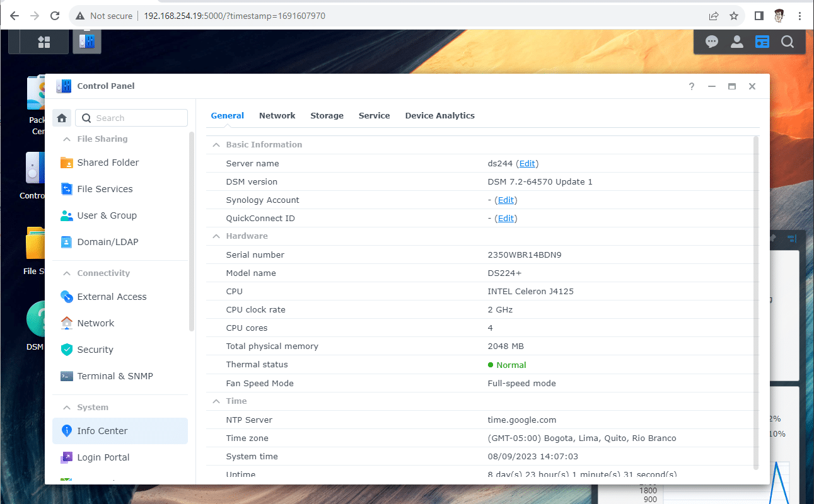Click the DS224+ model name value
Image resolution: width=814 pixels, height=504 pixels.
tap(504, 273)
